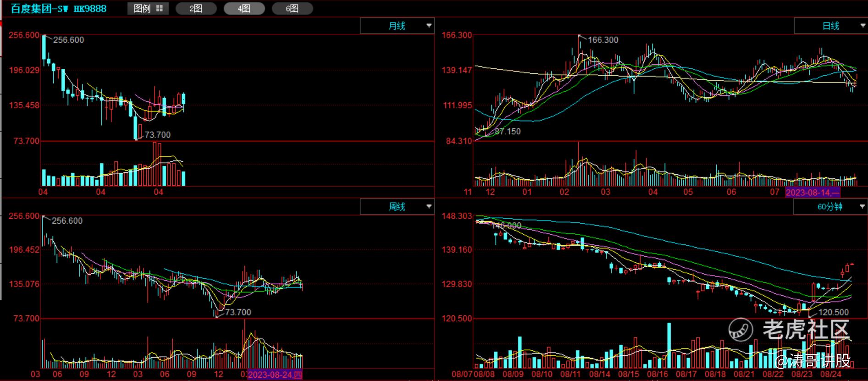Click the 84.310 price axis label

pos(459,141)
